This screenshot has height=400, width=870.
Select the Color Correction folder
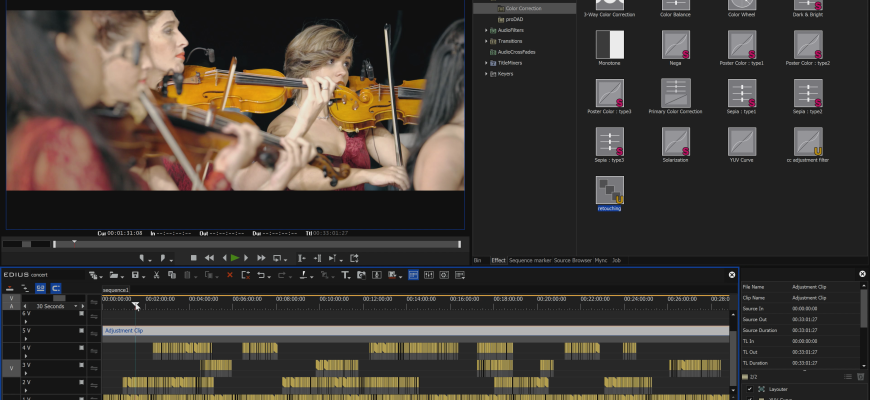tap(523, 8)
